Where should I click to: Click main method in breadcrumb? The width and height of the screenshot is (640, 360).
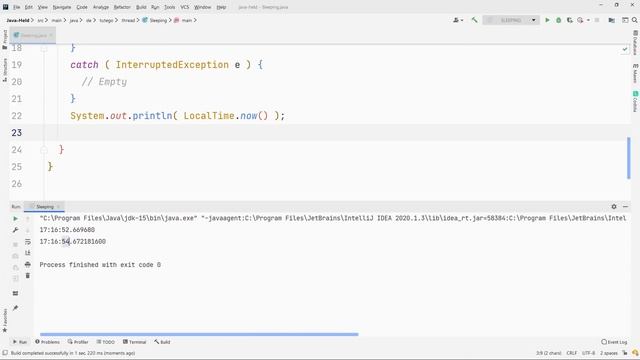pos(183,20)
